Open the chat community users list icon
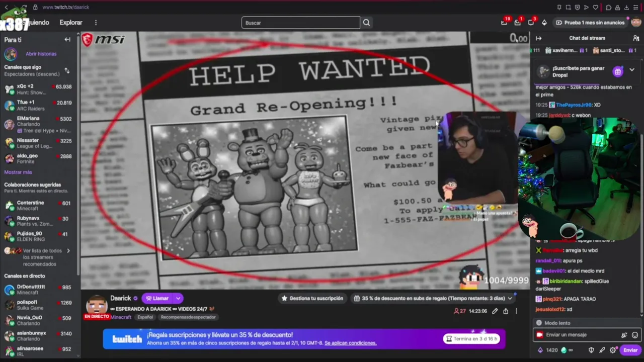The image size is (644, 362). pos(636,38)
